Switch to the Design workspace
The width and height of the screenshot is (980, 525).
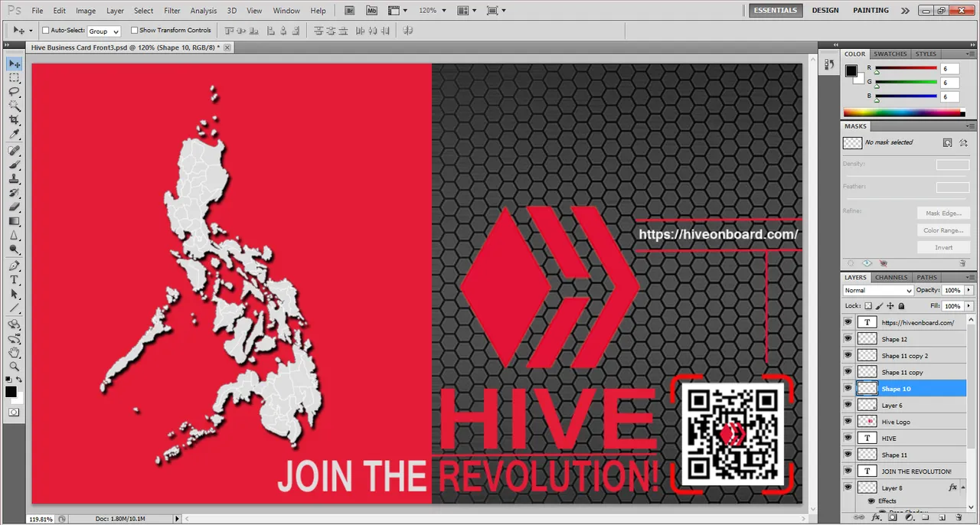pyautogui.click(x=825, y=11)
